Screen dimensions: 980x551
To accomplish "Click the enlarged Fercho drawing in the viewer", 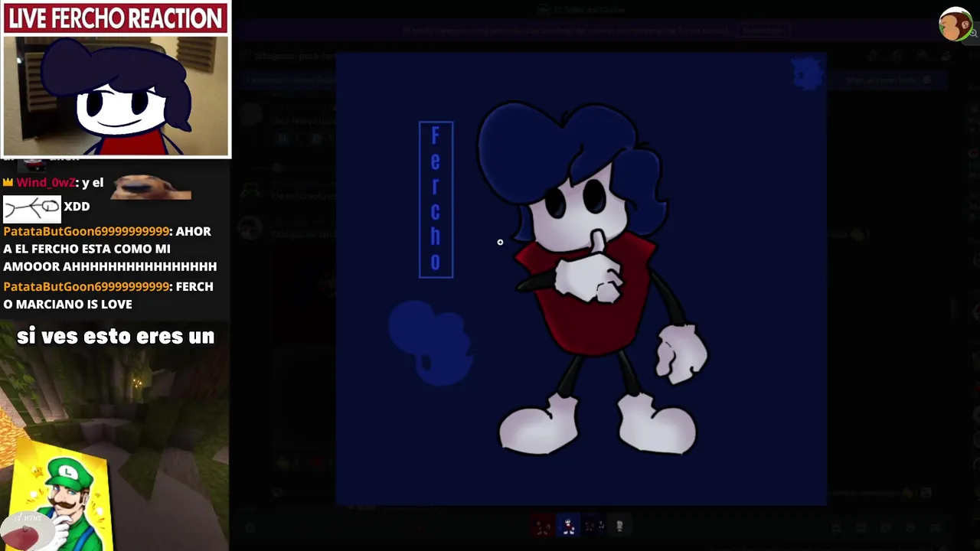I will tap(581, 279).
